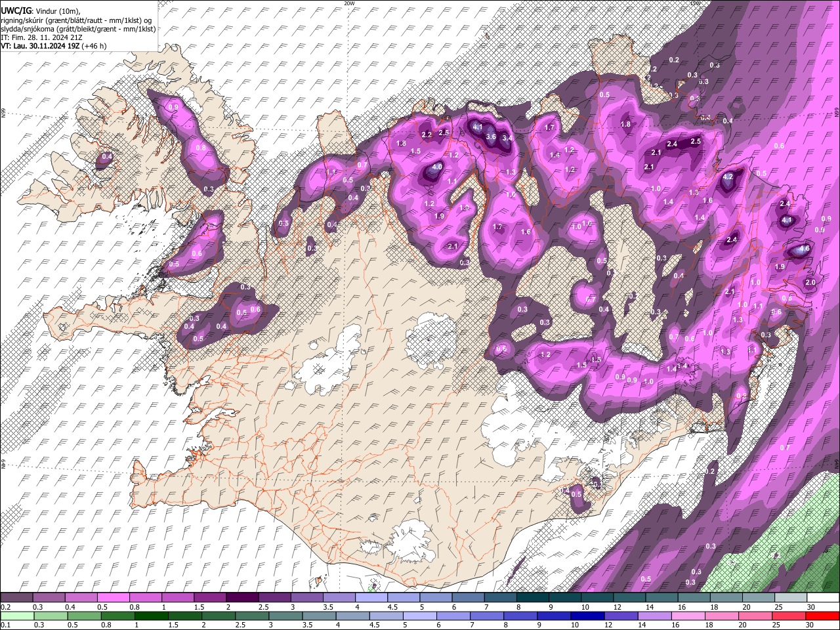840x630 pixels.
Task: Select the "slydda/snjókoma" description line in the header
Action: point(78,29)
